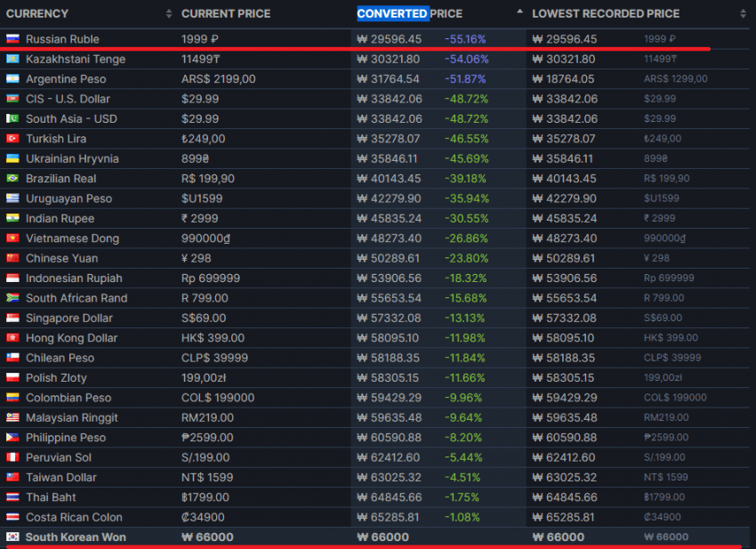756x549 pixels.
Task: Click current price 990000₫
Action: click(x=205, y=238)
